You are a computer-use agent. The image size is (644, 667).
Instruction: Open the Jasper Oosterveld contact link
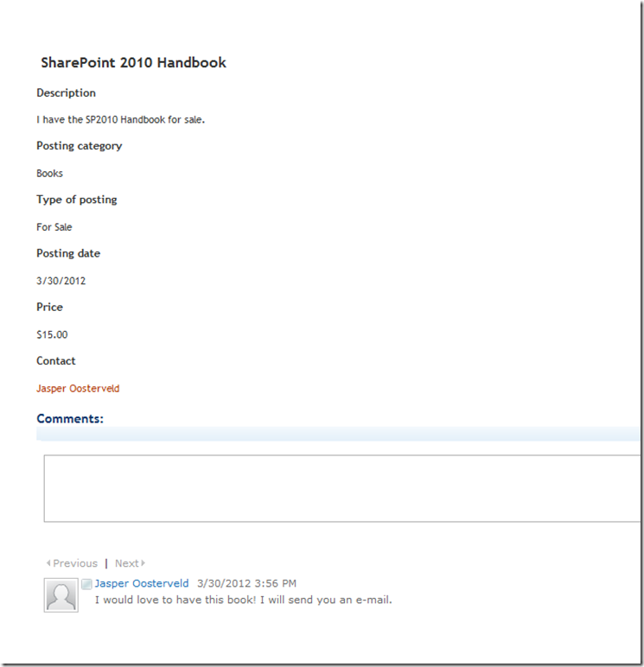[x=78, y=389]
